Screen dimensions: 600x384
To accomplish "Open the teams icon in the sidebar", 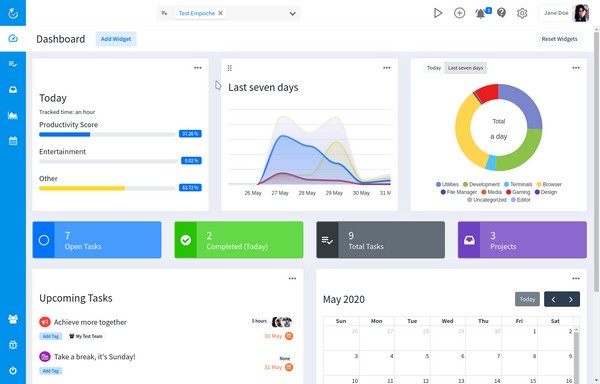I will click(x=13, y=319).
